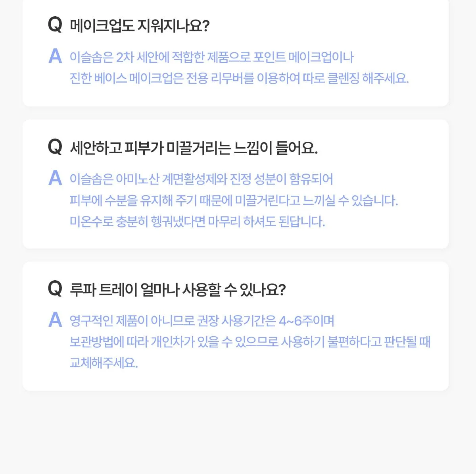476x474 pixels.
Task: Click the Q icon beside 세안하고 피부가 미끌거리는 question
Action: point(55,147)
